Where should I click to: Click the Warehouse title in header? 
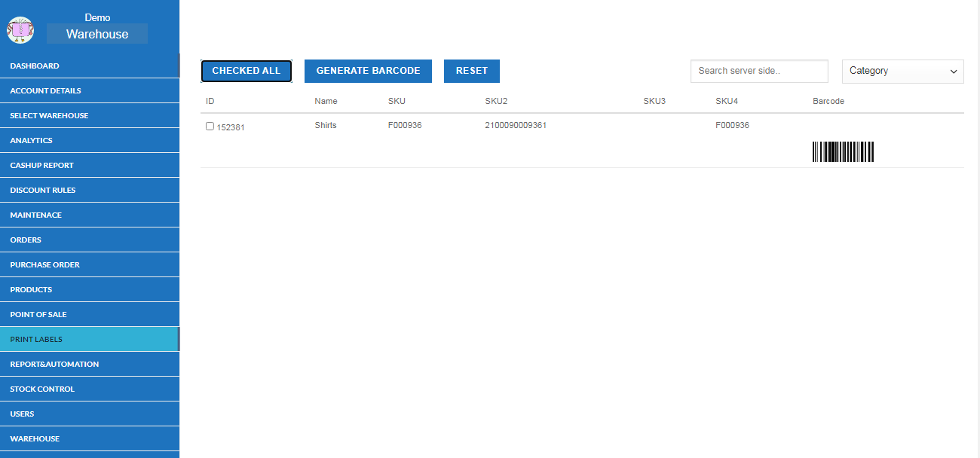point(97,34)
